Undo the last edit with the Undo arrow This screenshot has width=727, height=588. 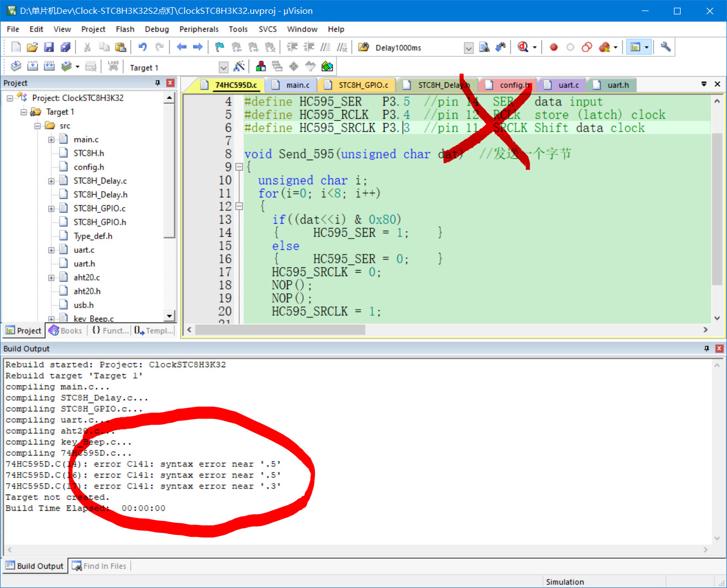(143, 47)
